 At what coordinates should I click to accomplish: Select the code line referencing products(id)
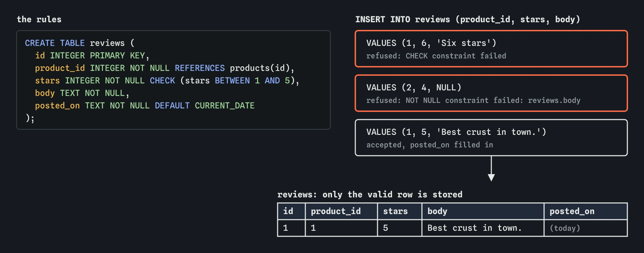[x=165, y=68]
